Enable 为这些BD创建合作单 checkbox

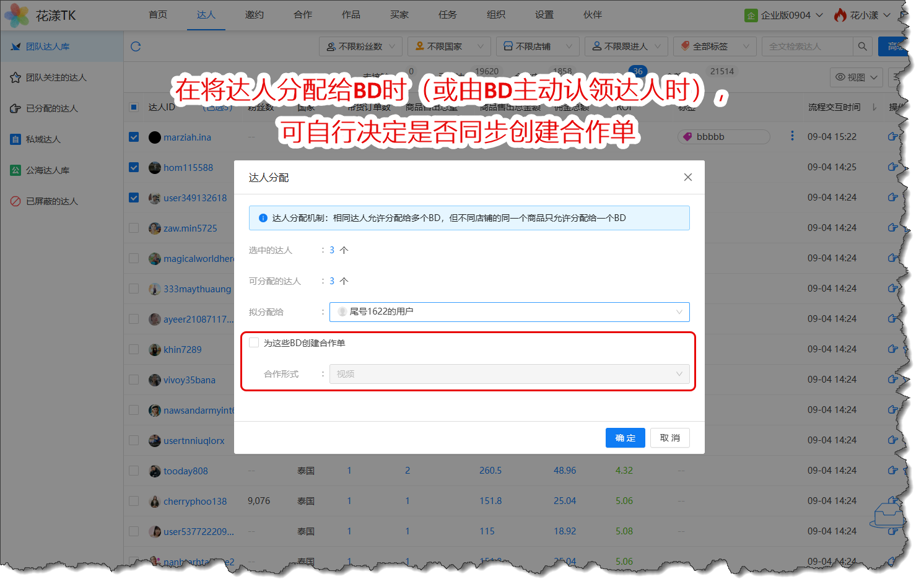[254, 342]
